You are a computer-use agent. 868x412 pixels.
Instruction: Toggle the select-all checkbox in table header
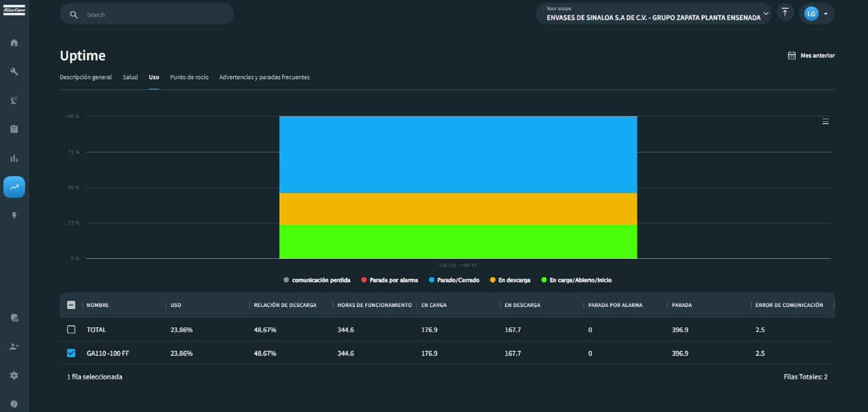coord(71,305)
